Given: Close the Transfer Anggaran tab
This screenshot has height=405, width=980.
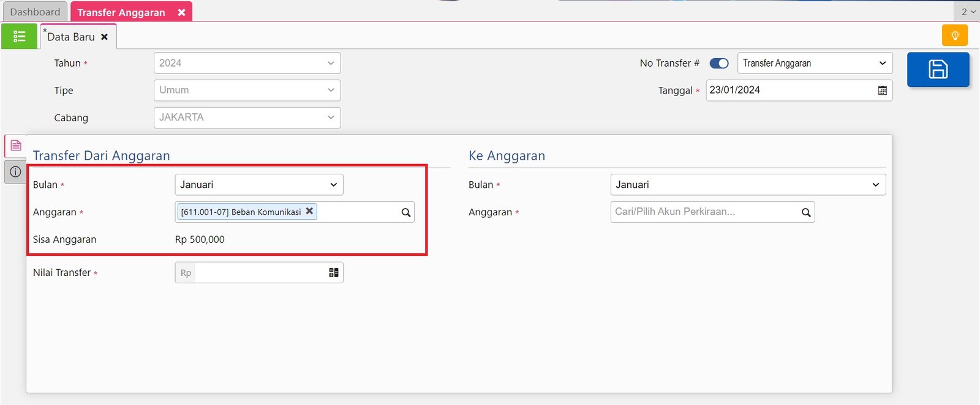Looking at the screenshot, I should tap(181, 12).
